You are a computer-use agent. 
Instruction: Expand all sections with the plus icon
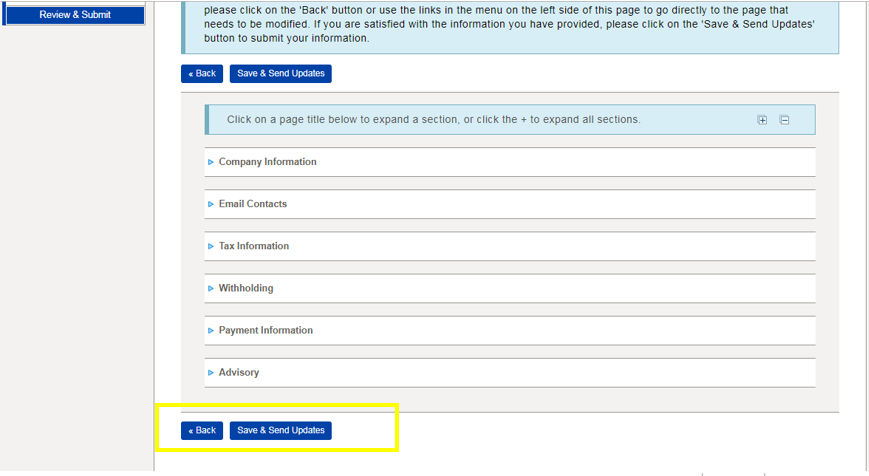(762, 120)
